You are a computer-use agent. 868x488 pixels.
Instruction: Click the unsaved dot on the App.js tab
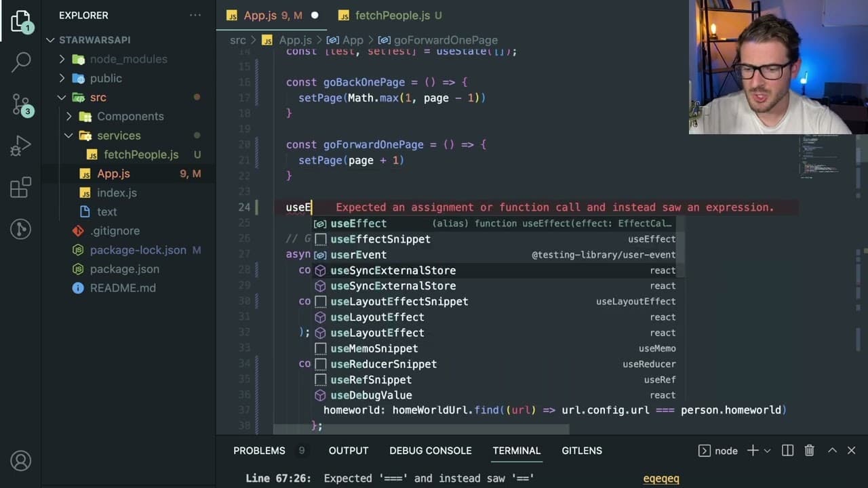[x=315, y=15]
